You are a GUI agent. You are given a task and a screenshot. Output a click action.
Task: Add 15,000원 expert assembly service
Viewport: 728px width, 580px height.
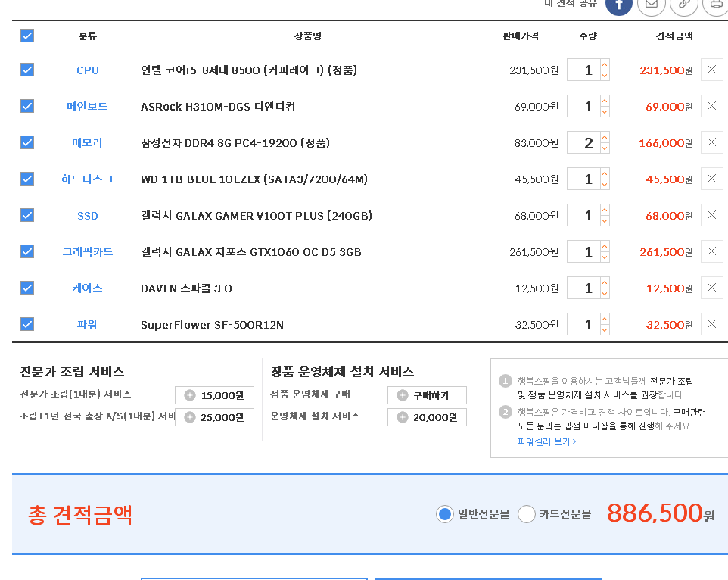tap(214, 395)
